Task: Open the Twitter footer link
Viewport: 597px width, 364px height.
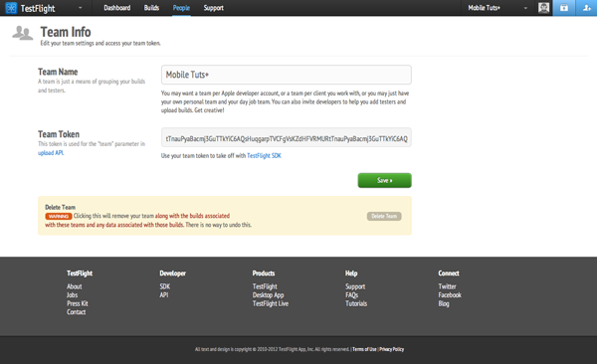Action: (x=447, y=286)
